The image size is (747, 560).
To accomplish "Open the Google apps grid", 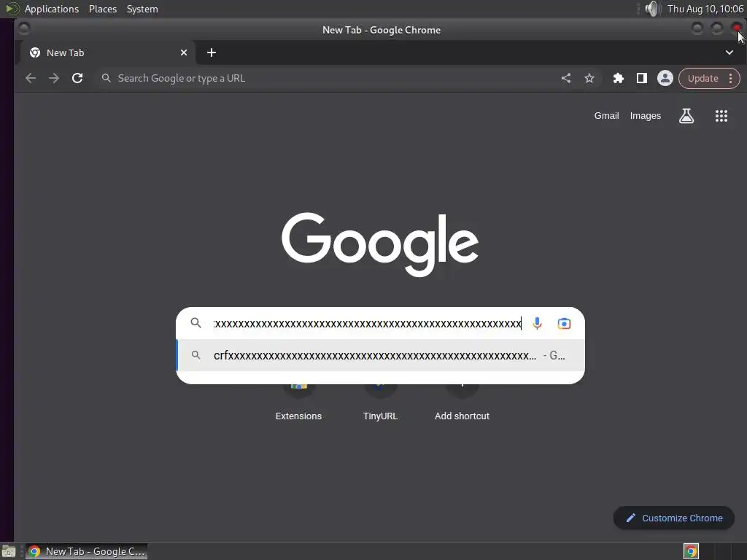I will [x=721, y=116].
